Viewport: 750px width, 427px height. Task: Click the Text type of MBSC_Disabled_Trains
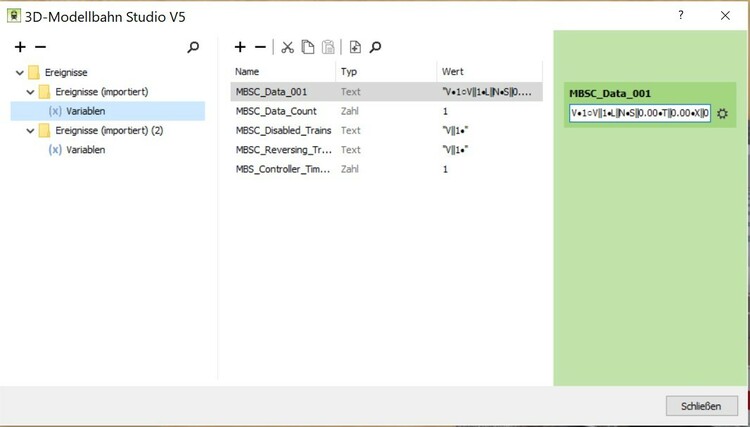tap(351, 131)
